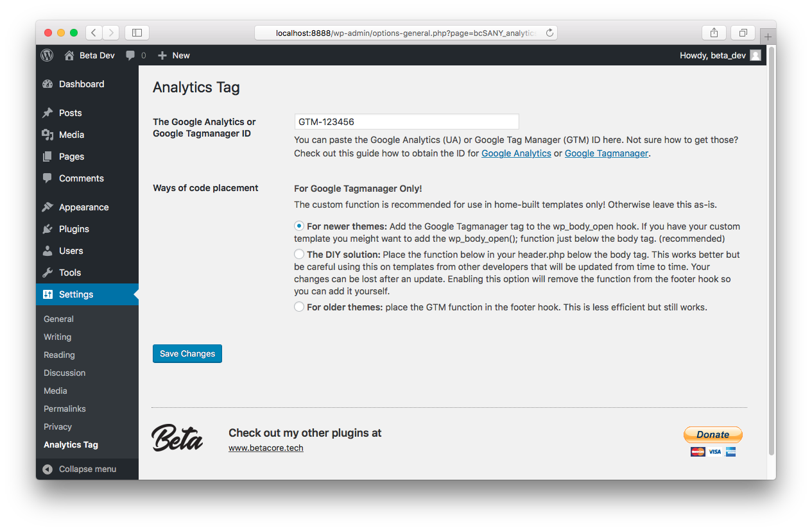Open the '+ New' admin bar dropdown
812x531 pixels.
173,55
